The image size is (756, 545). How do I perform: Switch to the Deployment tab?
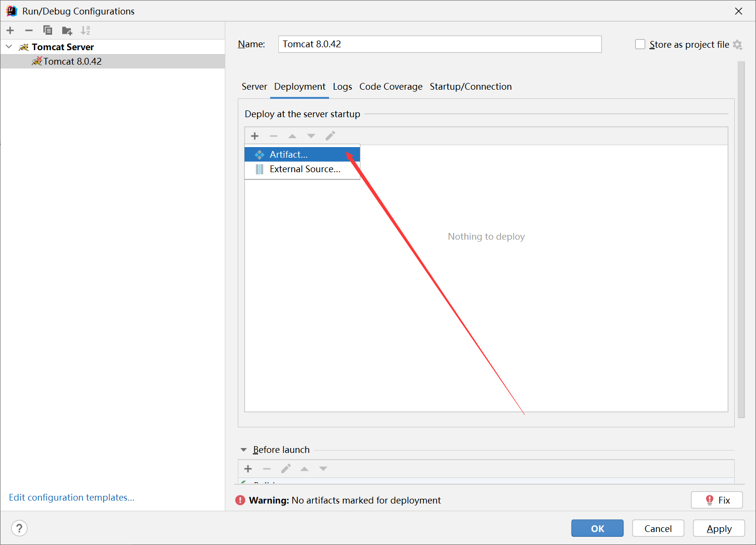(300, 87)
